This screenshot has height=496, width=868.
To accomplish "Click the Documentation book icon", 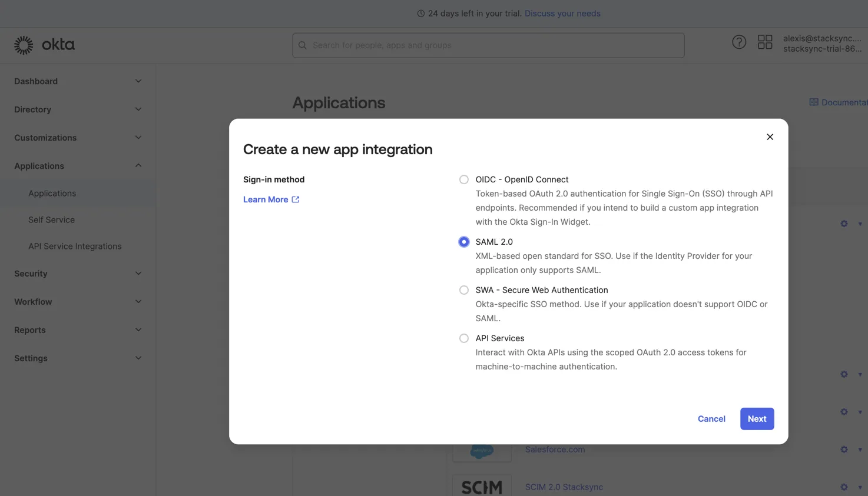I will pos(814,102).
